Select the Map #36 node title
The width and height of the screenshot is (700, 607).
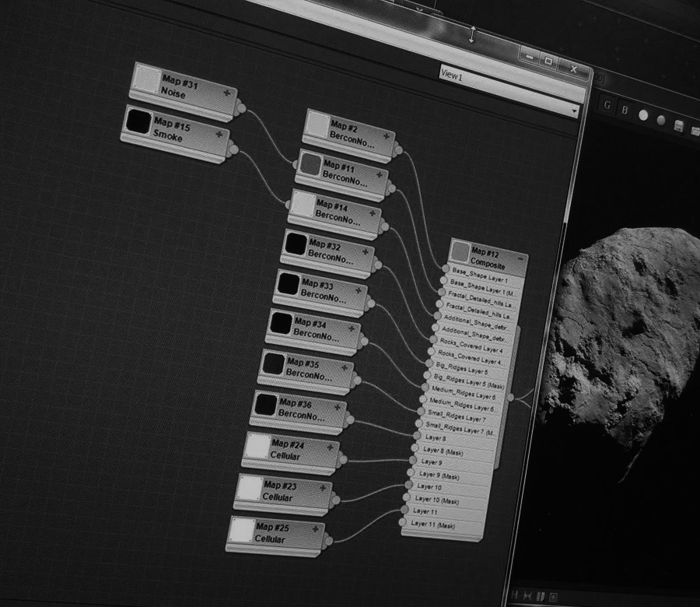[296, 403]
